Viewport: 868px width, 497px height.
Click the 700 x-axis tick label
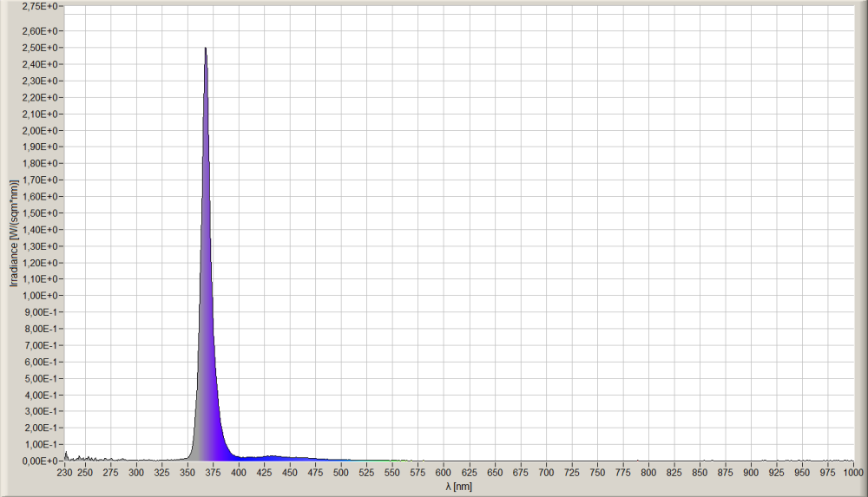coord(546,473)
